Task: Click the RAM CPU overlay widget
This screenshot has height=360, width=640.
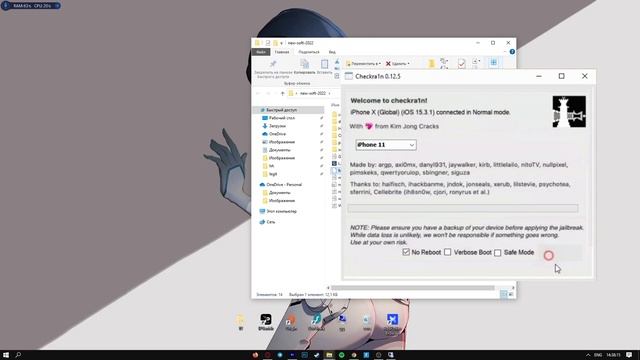Action: pyautogui.click(x=31, y=6)
